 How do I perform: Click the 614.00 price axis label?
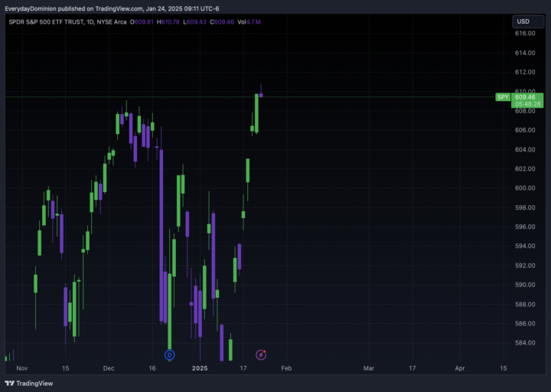point(525,53)
